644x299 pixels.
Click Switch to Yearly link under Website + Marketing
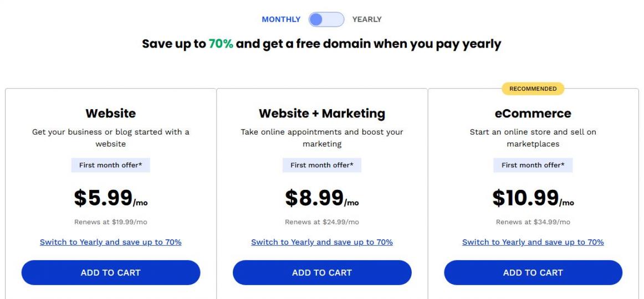coord(322,242)
